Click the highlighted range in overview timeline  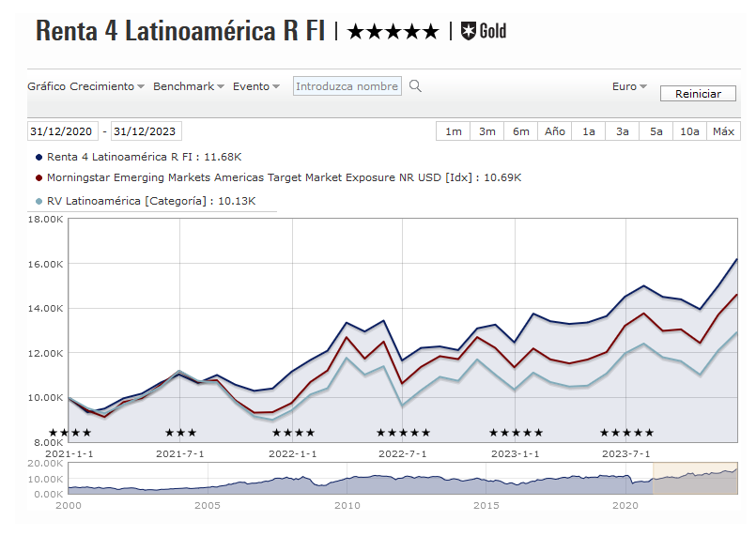(x=695, y=477)
